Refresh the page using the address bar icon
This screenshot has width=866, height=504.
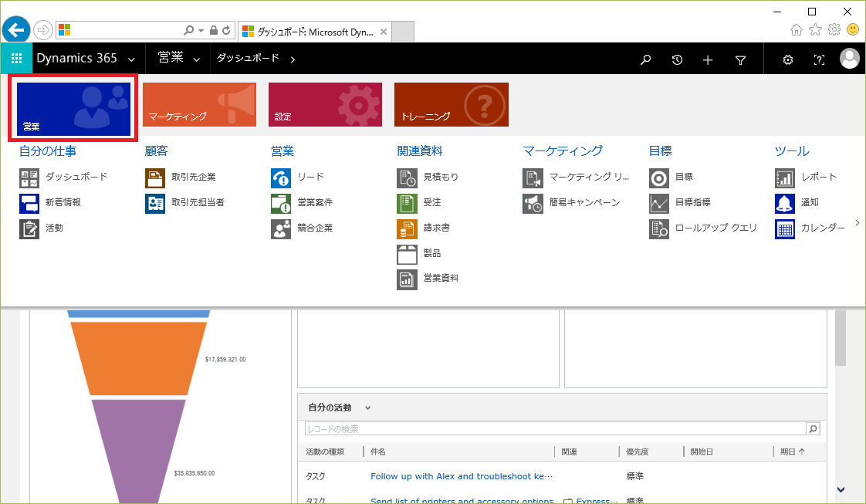(x=226, y=30)
